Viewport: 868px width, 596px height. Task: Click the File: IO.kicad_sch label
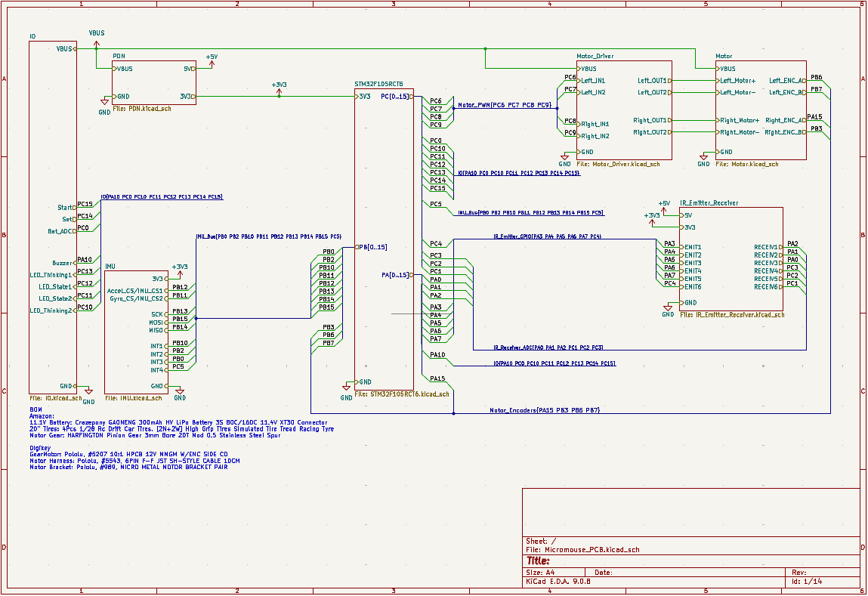click(55, 398)
